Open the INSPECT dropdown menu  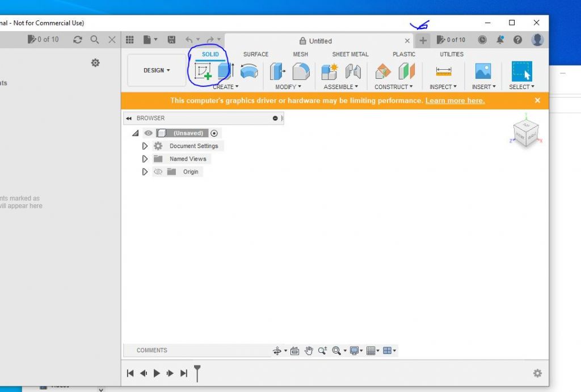coord(443,87)
